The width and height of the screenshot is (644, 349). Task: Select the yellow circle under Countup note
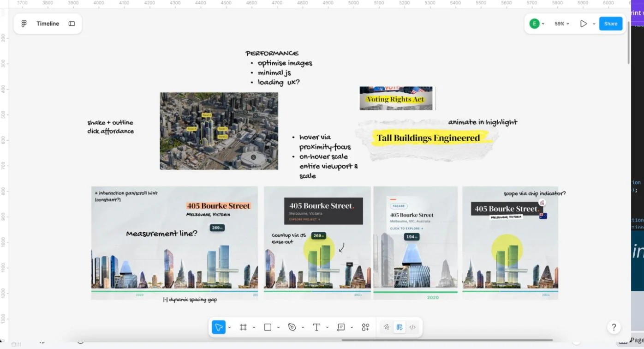click(319, 249)
